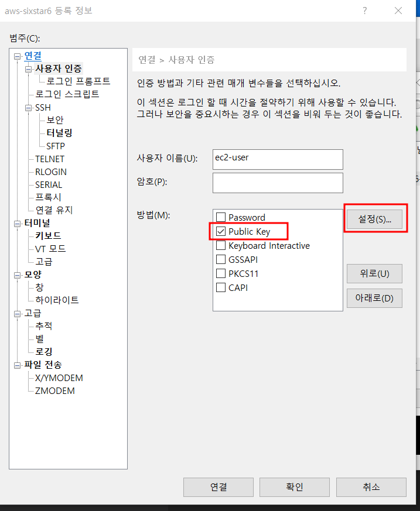
Task: Open 설정(S)... for authentication method
Action: [x=374, y=220]
